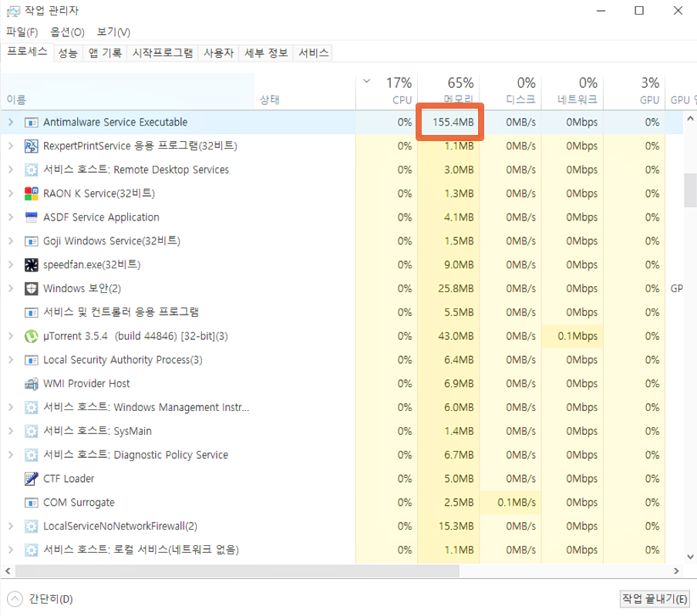Click the Antimalware Service Executable process icon
Screen dimensions: 697x616
tap(31, 123)
